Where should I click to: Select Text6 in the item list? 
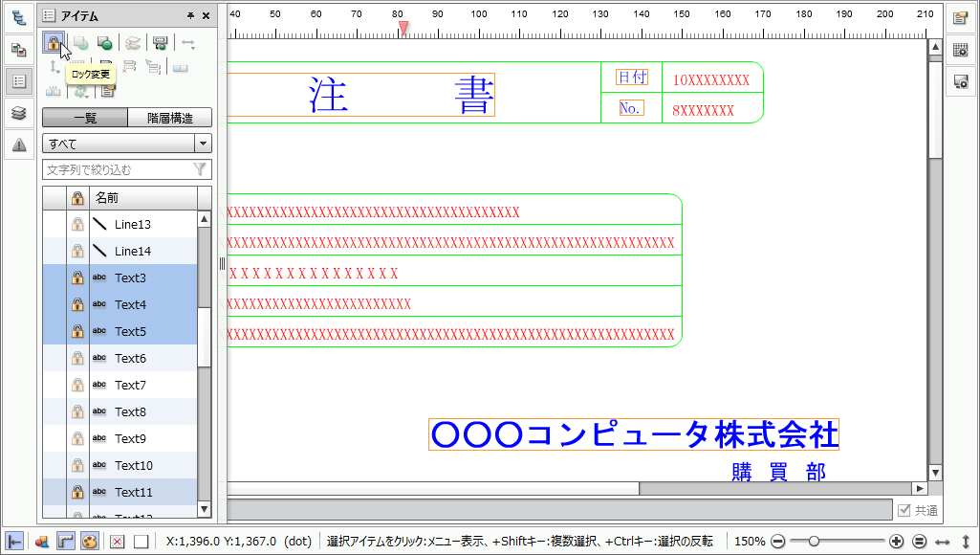click(130, 359)
